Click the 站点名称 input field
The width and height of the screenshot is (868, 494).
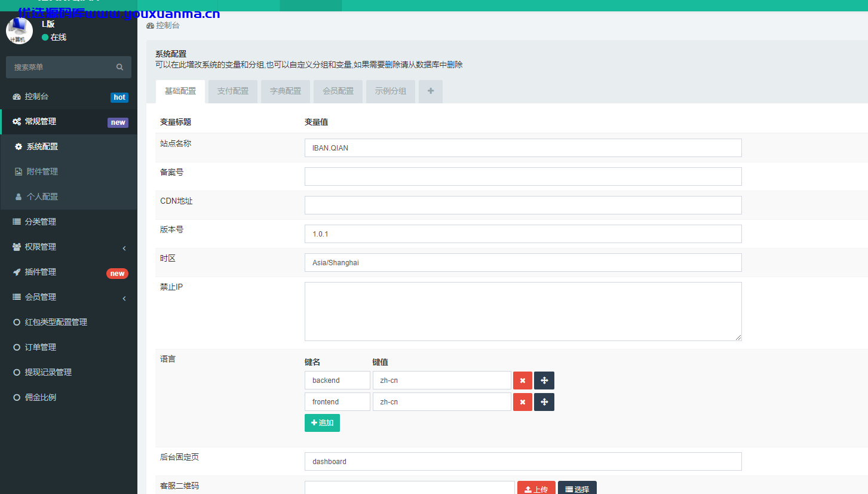pyautogui.click(x=523, y=148)
